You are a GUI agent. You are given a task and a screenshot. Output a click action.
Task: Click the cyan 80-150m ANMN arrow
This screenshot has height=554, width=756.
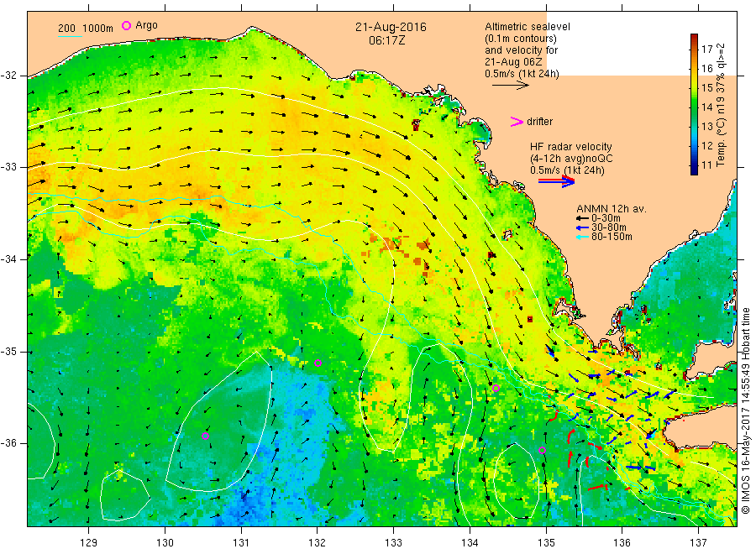point(582,237)
